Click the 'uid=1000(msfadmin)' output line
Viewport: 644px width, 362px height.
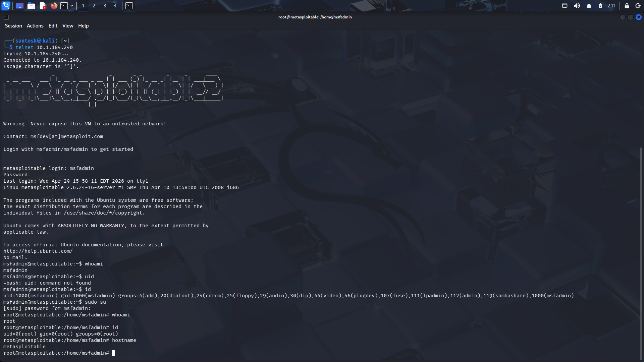(x=288, y=296)
